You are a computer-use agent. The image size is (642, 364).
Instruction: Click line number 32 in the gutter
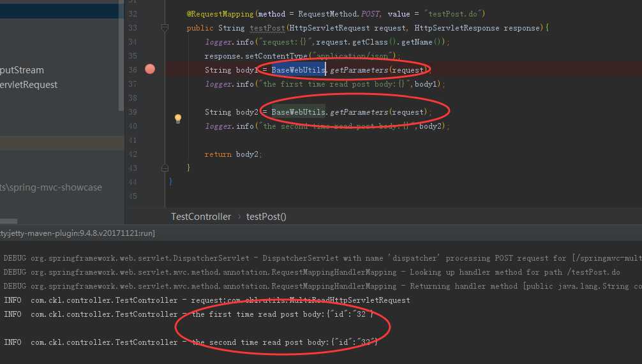[133, 14]
